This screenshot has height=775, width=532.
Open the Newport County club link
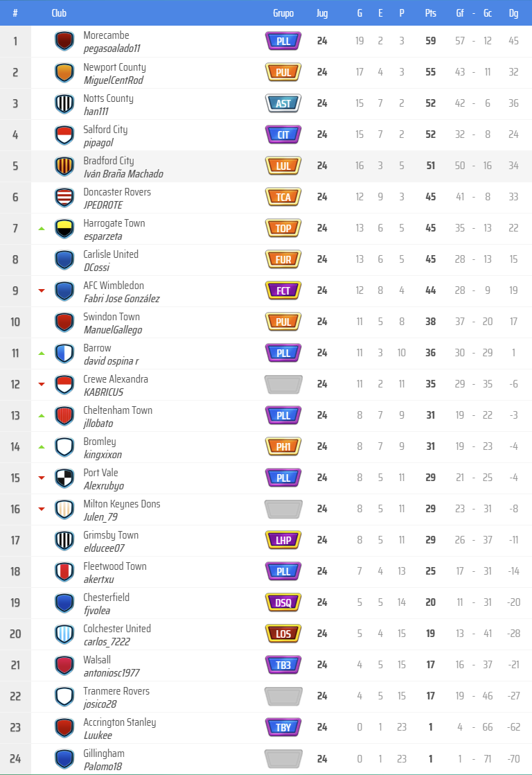coord(114,67)
